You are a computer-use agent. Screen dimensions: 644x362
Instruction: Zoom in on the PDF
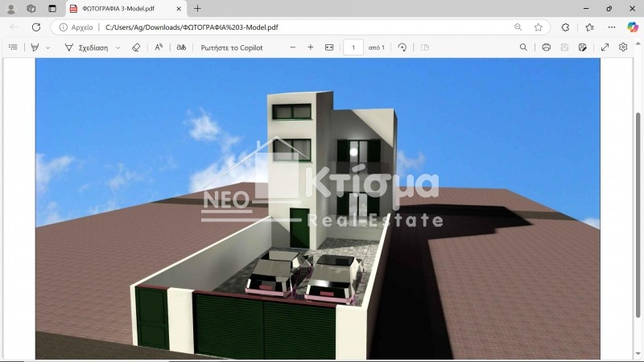pos(311,47)
